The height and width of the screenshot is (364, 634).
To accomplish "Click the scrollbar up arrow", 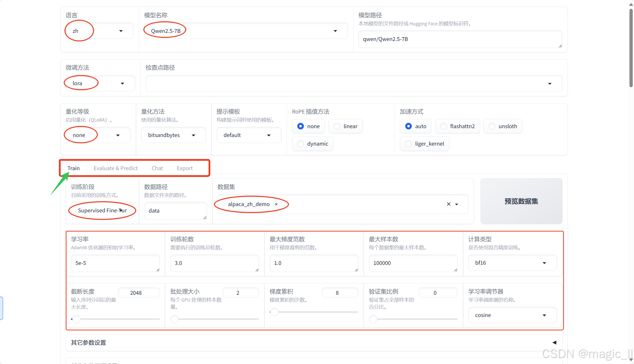I will (631, 5).
